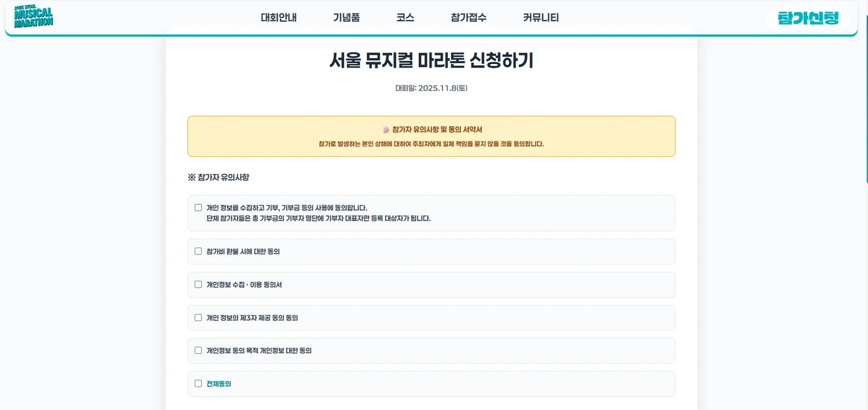The image size is (868, 410).
Task: Enable the 참가비 환불 시에 대한 동의 checkbox
Action: click(198, 251)
